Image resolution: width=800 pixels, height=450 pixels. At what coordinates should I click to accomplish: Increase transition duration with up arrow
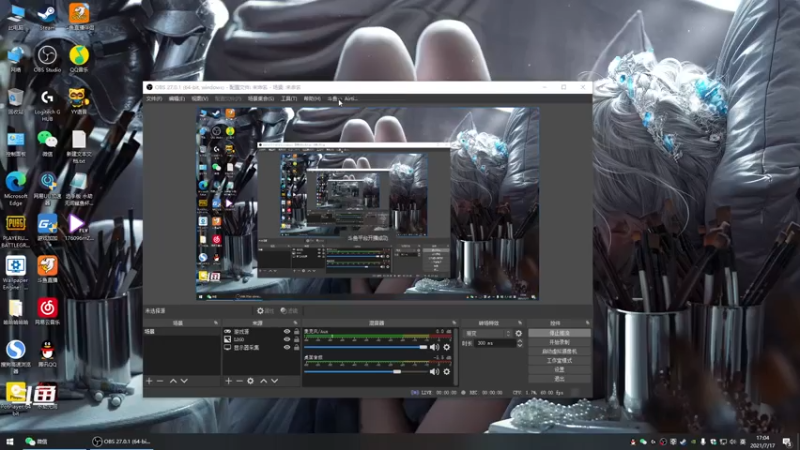519,341
